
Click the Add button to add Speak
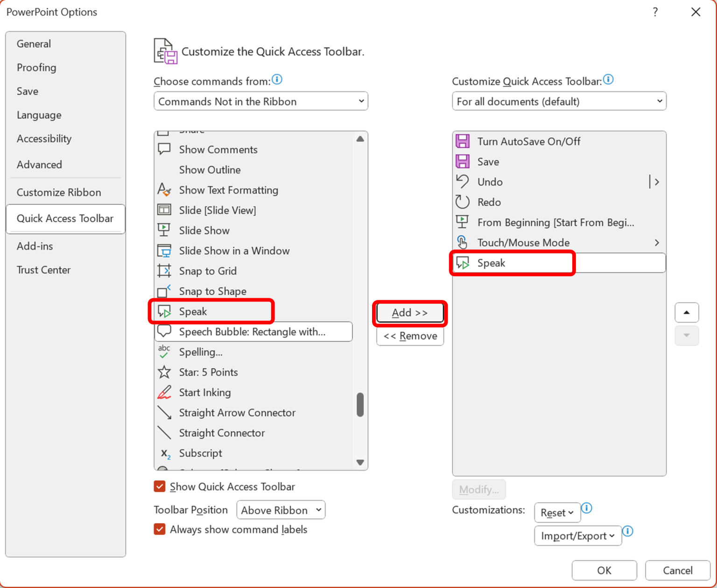409,313
